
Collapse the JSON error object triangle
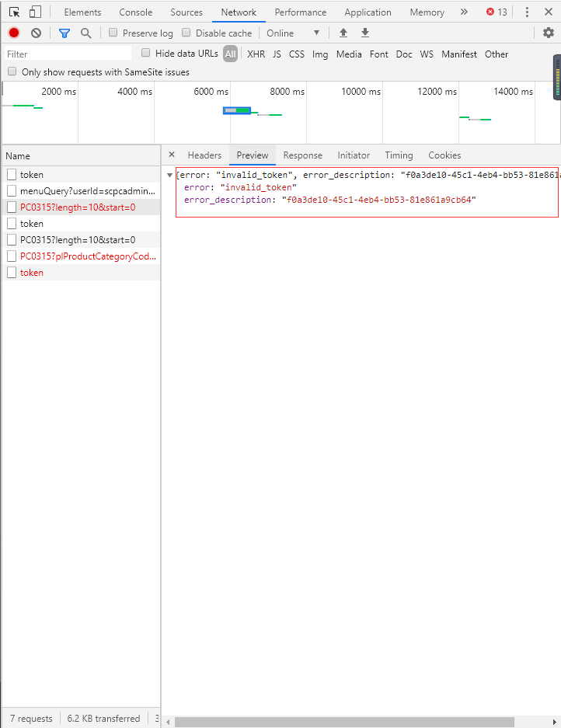pos(170,175)
